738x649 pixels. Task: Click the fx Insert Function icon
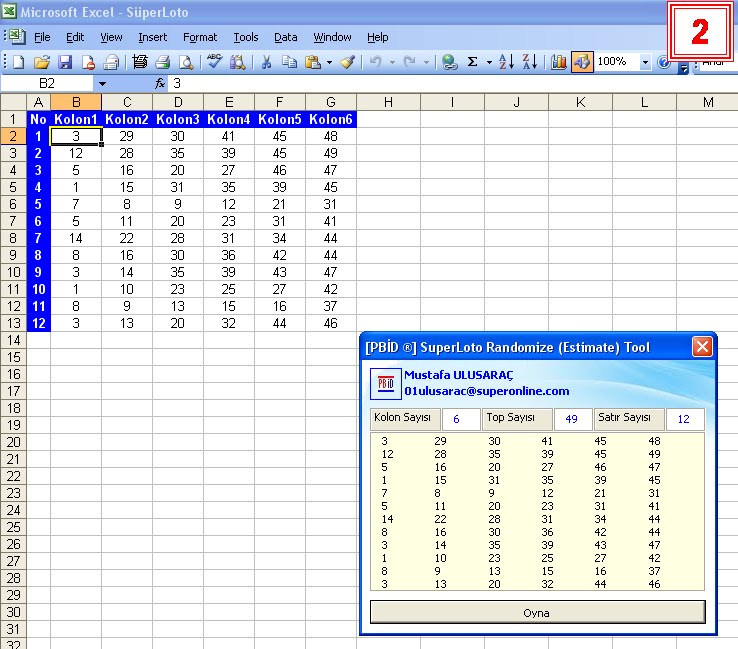pos(160,83)
